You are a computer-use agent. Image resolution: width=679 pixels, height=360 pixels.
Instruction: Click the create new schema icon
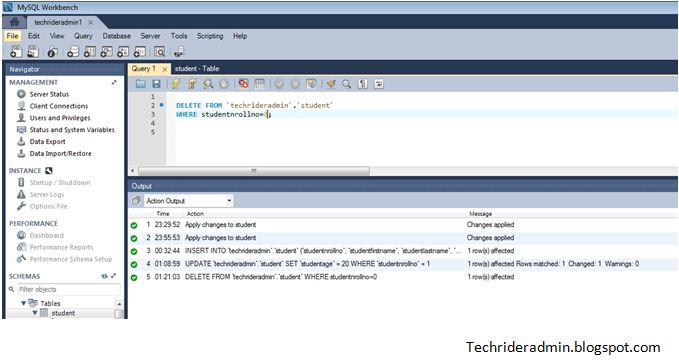(73, 52)
